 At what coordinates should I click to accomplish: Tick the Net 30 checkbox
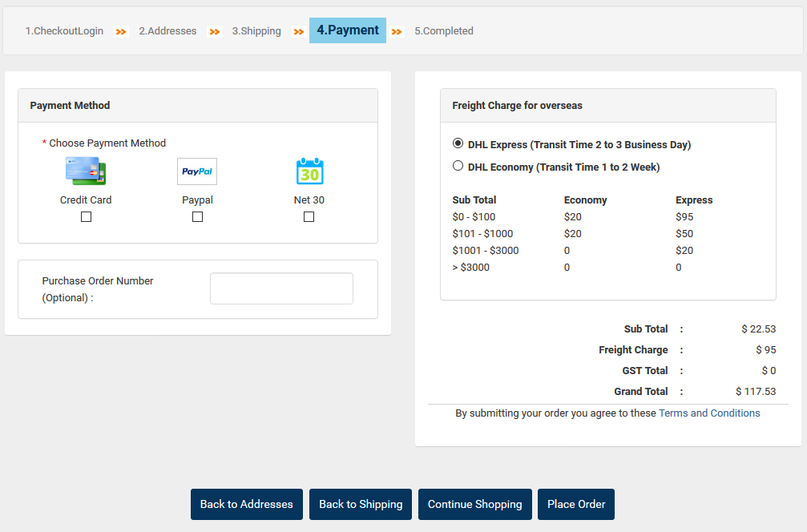coord(309,216)
